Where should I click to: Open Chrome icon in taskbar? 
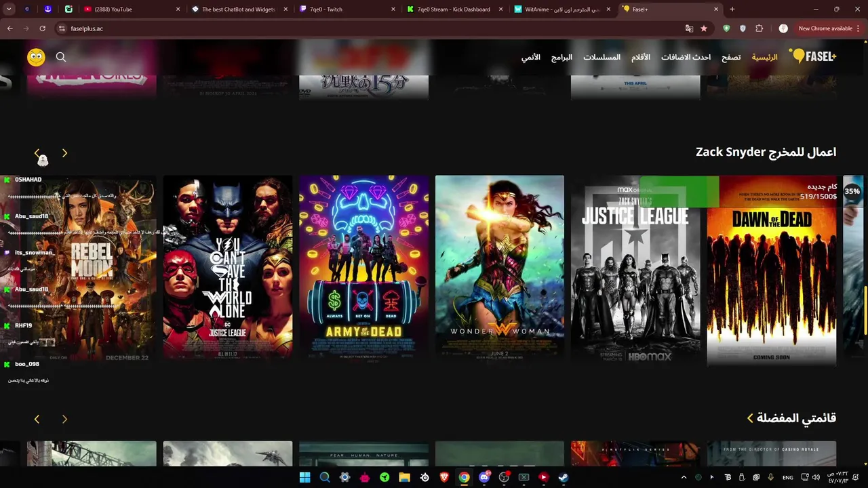464,477
